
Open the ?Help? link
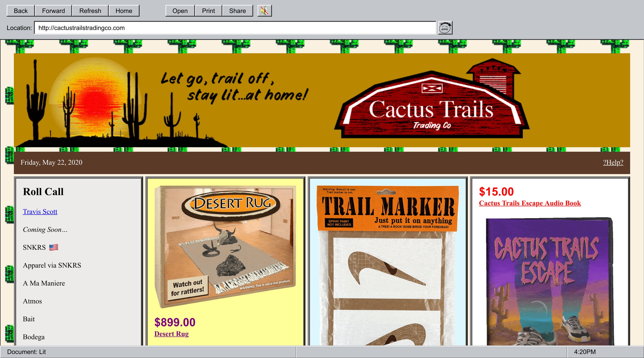[613, 162]
